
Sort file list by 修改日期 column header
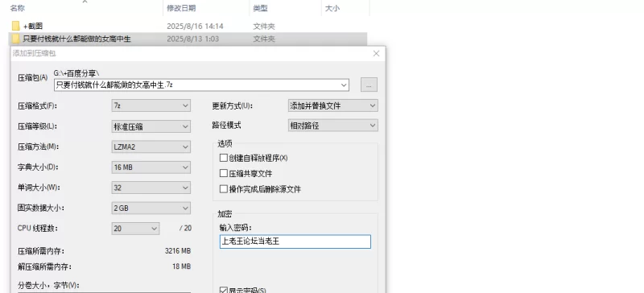[x=181, y=8]
